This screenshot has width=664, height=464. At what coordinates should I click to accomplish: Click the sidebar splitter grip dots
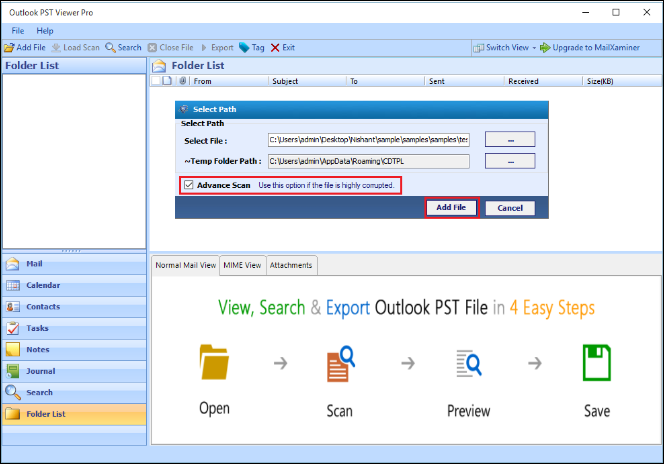pos(71,251)
